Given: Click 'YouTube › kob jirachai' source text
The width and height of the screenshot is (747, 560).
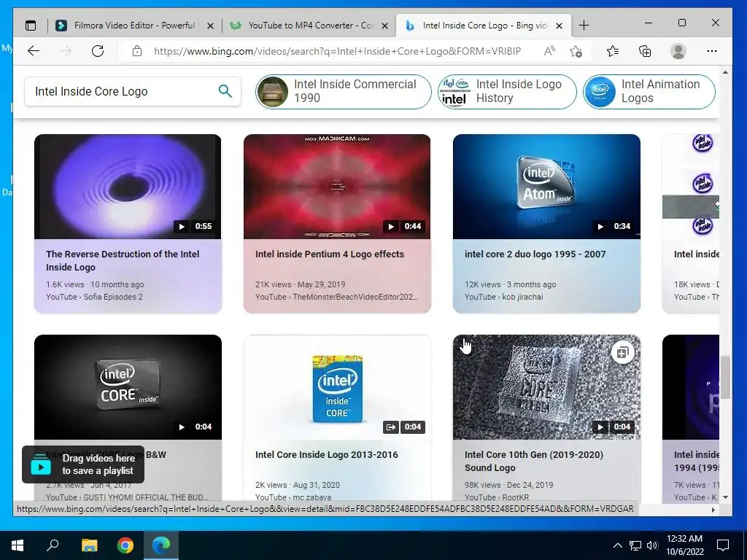Looking at the screenshot, I should 503,297.
